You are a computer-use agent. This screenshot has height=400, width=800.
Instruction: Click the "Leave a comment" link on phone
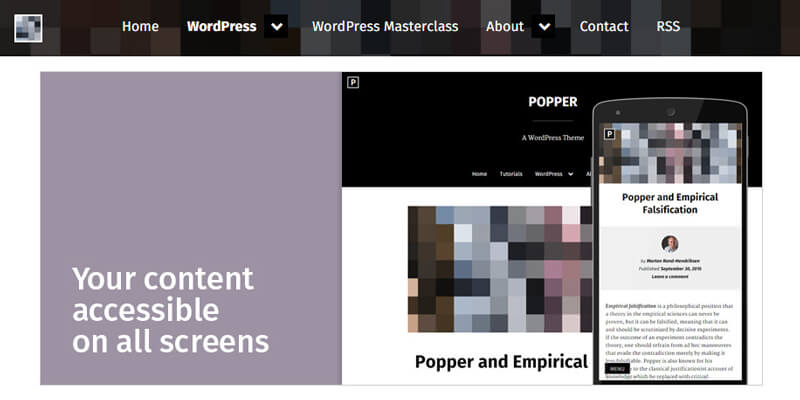pos(670,277)
